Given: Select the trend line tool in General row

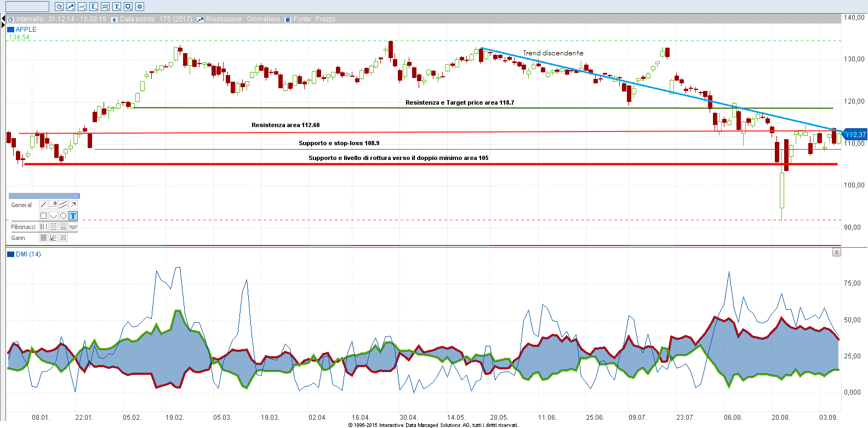Looking at the screenshot, I should 43,205.
